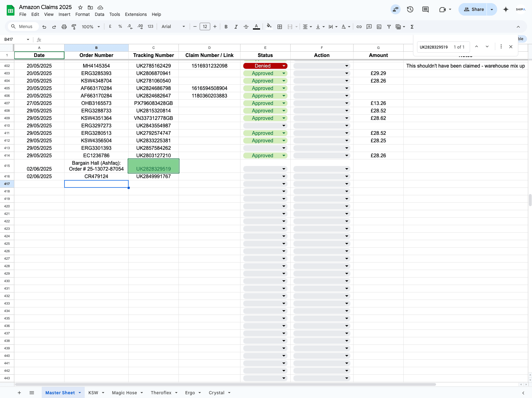This screenshot has height=398, width=532.
Task: Open the text colour picker
Action: click(x=256, y=27)
